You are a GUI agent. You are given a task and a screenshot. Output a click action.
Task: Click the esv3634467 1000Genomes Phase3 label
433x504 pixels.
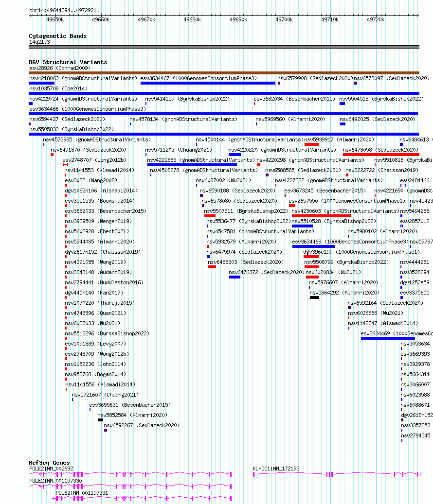pos(198,78)
